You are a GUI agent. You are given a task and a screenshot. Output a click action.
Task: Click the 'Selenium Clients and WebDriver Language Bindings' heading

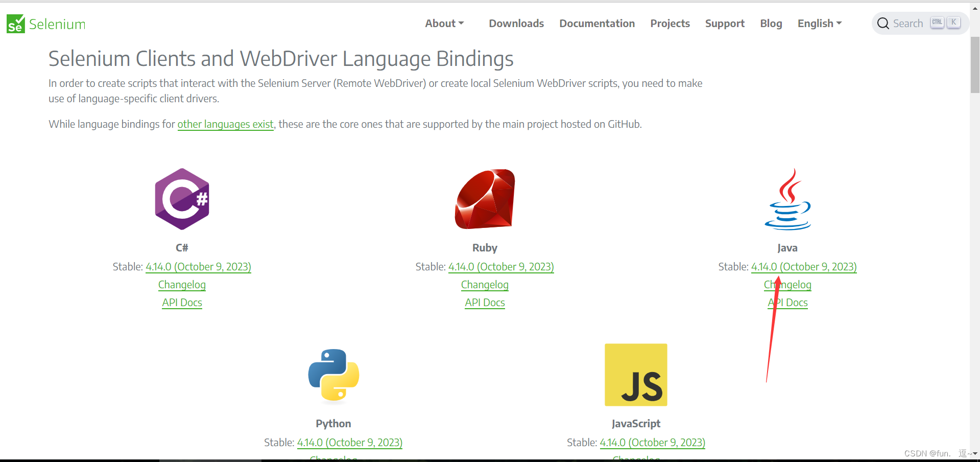(x=281, y=59)
